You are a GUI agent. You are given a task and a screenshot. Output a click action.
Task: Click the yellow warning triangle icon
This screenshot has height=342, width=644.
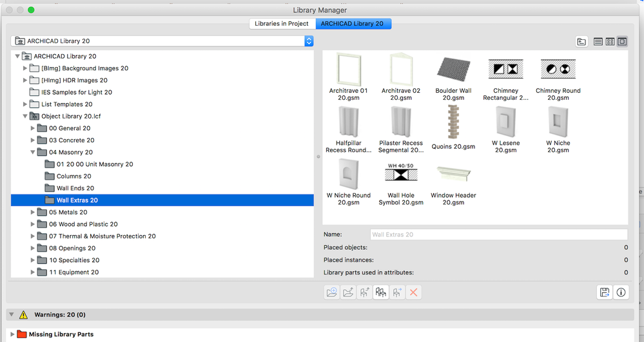coord(23,315)
